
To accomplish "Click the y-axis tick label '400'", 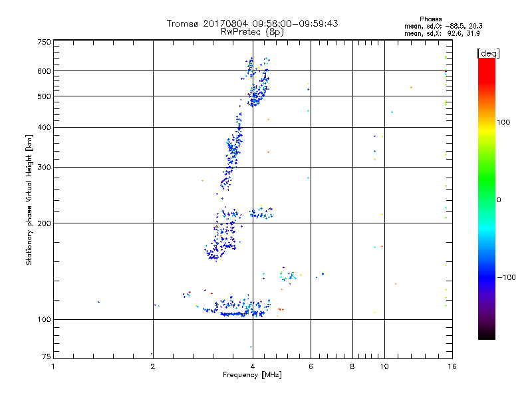I will [x=44, y=127].
